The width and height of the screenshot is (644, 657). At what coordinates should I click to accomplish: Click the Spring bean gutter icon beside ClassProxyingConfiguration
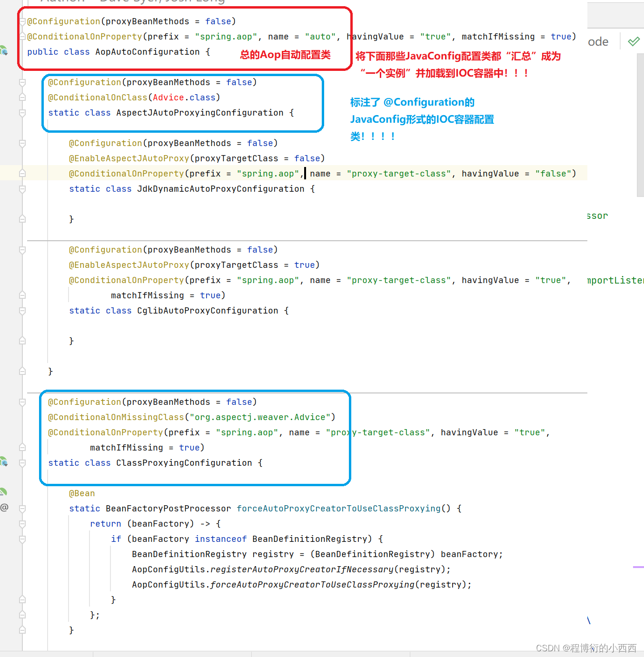(3, 461)
